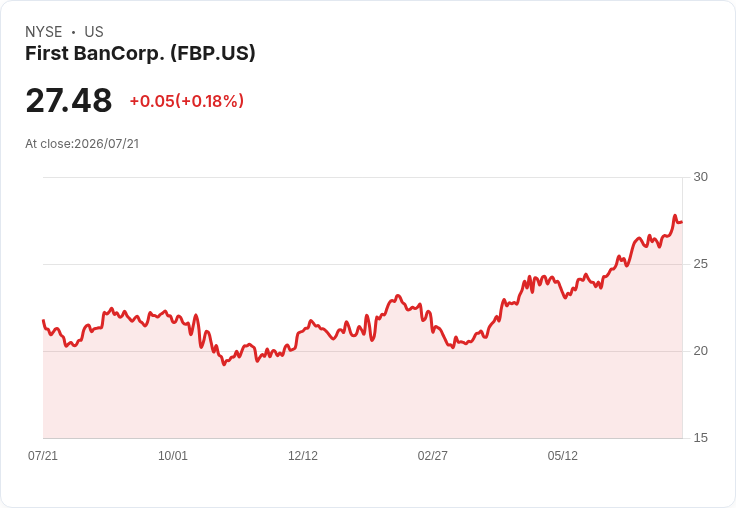Click the NYSE exchange label
Viewport: 736px width, 508px height.
[44, 32]
